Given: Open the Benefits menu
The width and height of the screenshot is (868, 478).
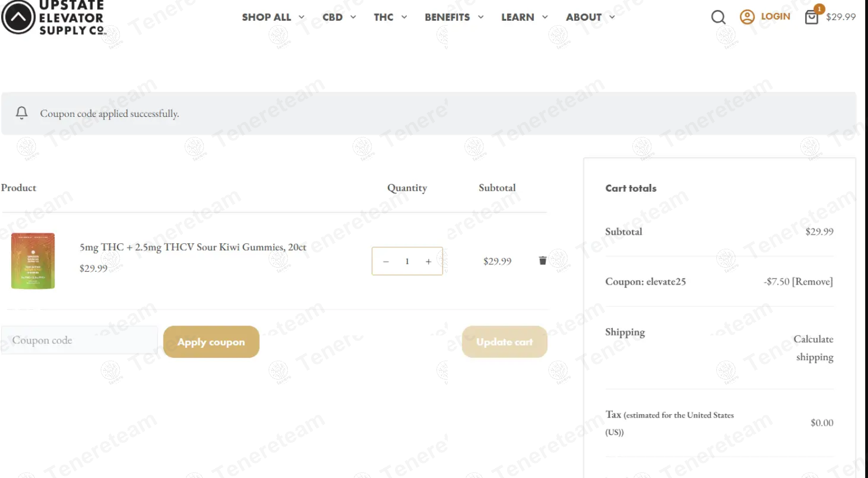Looking at the screenshot, I should (x=453, y=17).
